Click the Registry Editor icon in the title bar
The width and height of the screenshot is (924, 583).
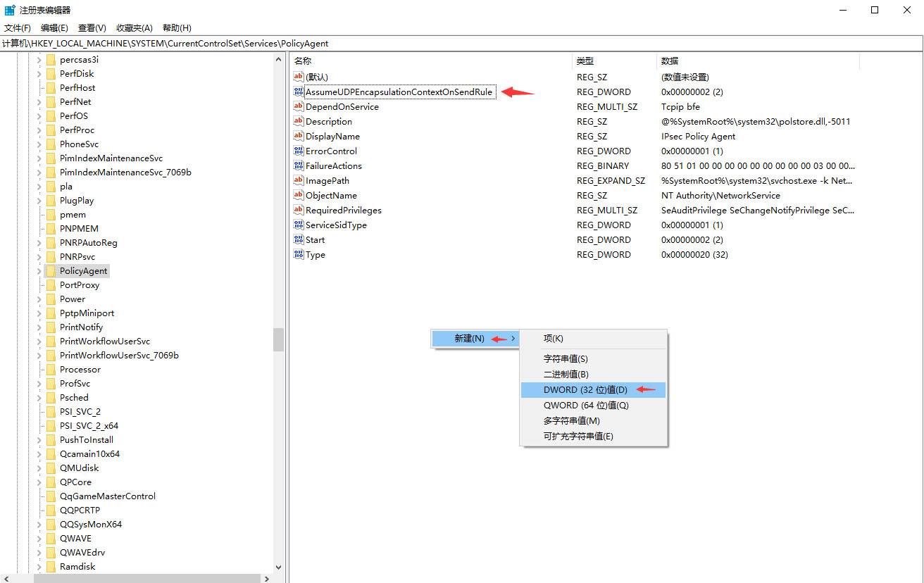point(9,9)
